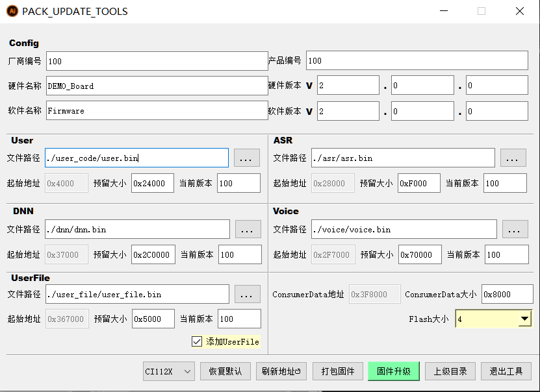Viewport: 540px width, 392px height.
Task: Click the Voice 当前版本 field
Action: coord(507,254)
